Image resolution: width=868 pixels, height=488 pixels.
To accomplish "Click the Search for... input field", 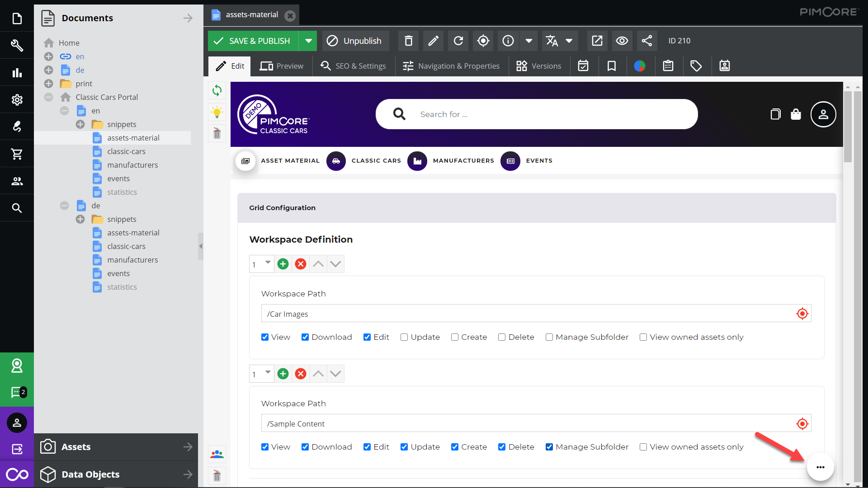I will [537, 114].
